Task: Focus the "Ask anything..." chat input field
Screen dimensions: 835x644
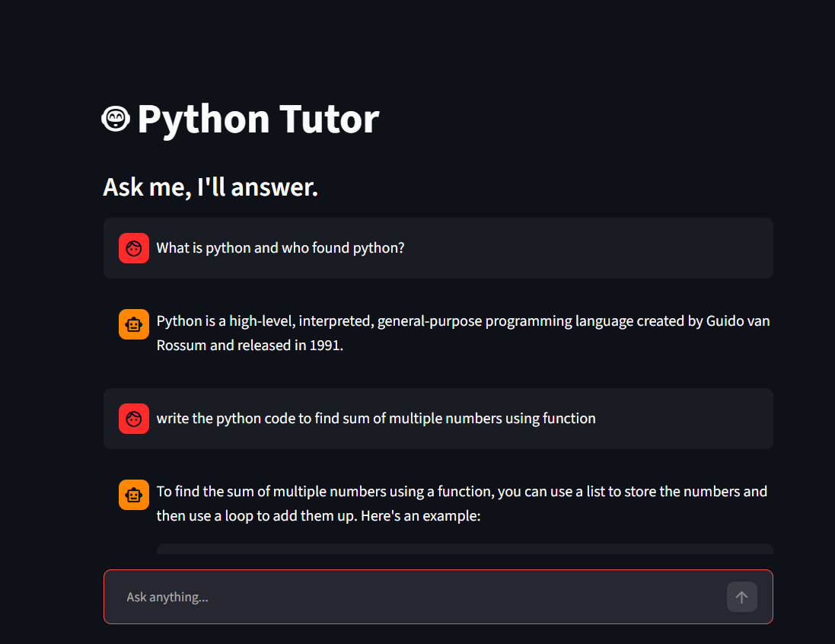Action: point(438,597)
